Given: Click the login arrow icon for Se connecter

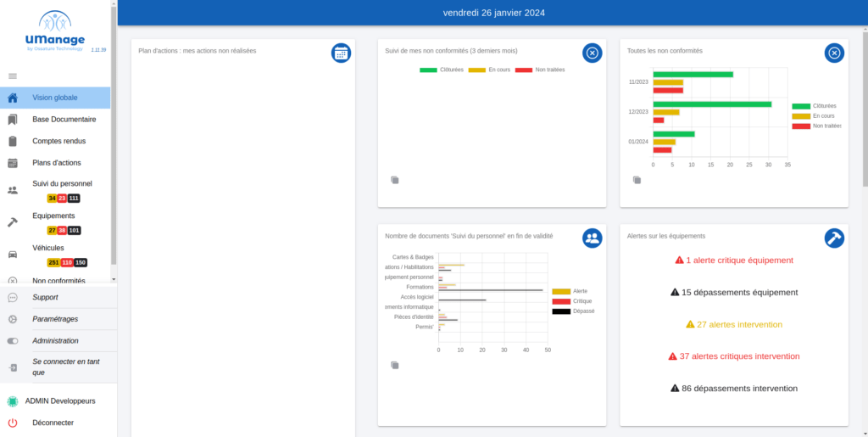Looking at the screenshot, I should 13,367.
